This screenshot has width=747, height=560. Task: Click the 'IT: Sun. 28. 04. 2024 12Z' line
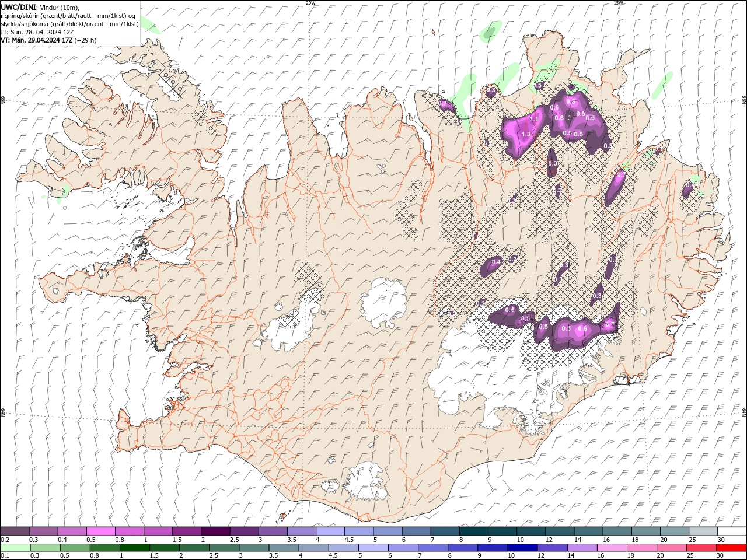click(x=37, y=32)
